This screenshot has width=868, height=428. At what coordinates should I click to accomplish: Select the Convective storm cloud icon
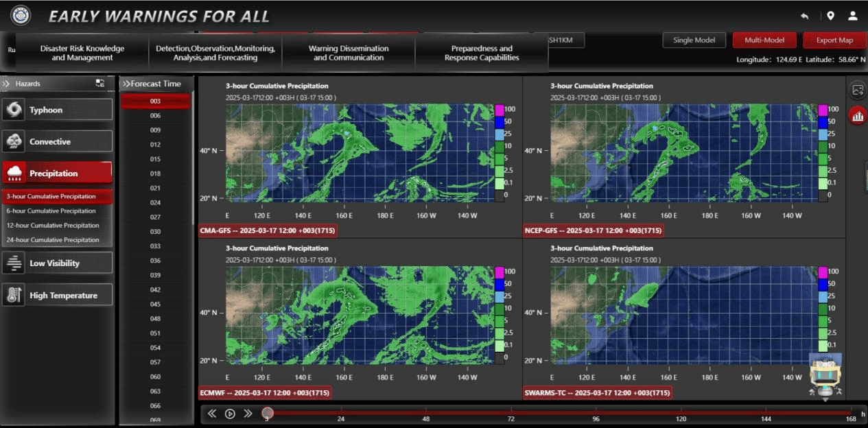click(x=14, y=141)
